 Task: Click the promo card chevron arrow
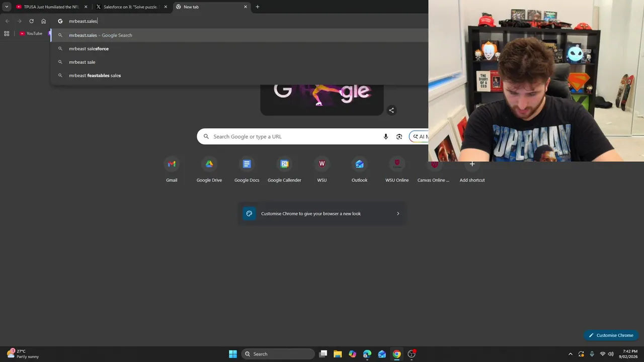pos(398,214)
